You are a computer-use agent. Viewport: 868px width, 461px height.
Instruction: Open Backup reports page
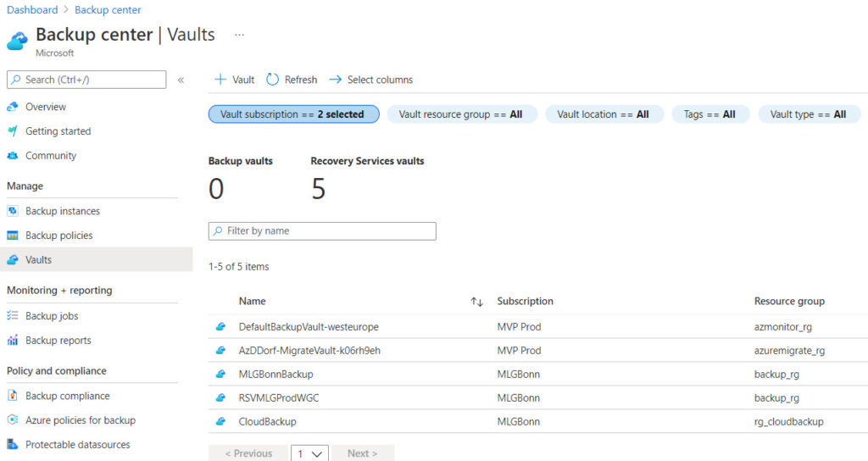click(58, 340)
